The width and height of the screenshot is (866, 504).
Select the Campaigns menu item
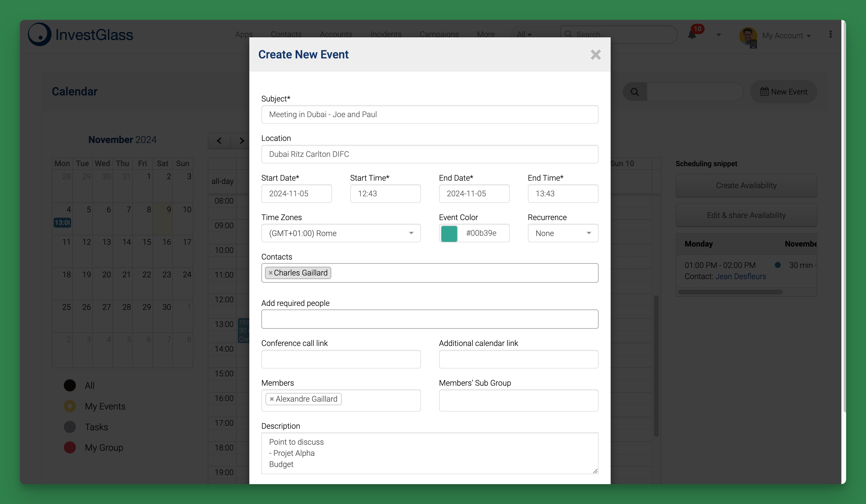[x=439, y=34]
